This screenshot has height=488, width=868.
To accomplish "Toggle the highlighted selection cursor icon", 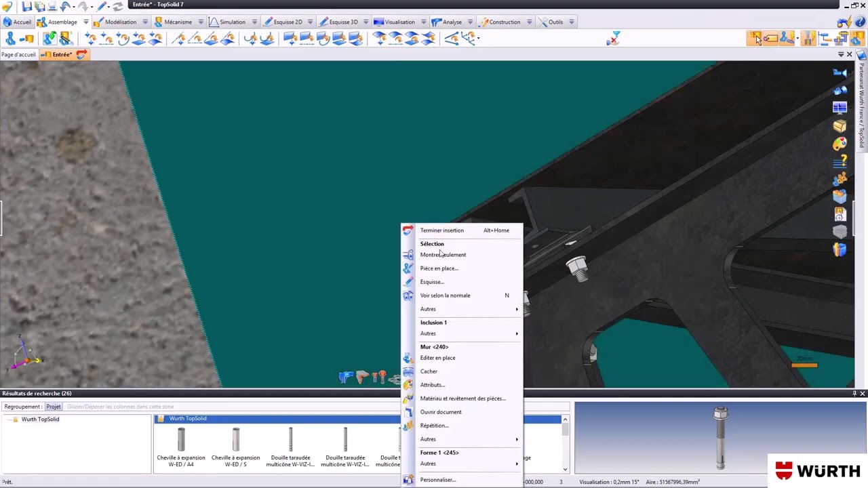I will [755, 39].
